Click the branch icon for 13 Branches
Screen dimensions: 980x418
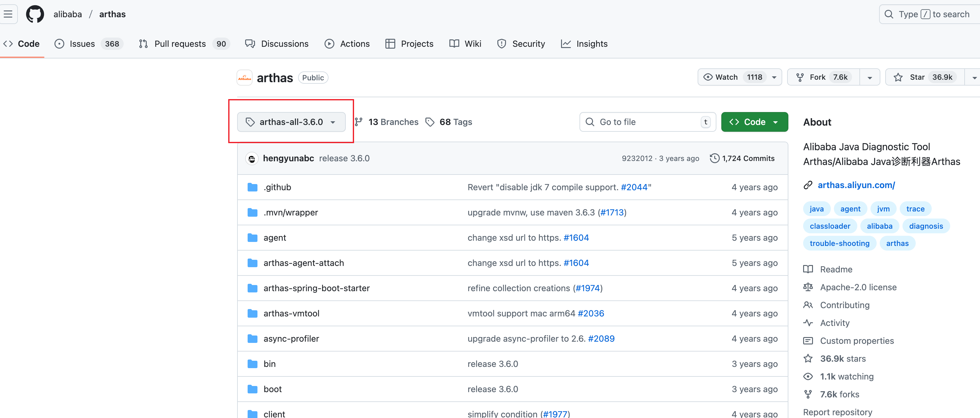pos(358,122)
